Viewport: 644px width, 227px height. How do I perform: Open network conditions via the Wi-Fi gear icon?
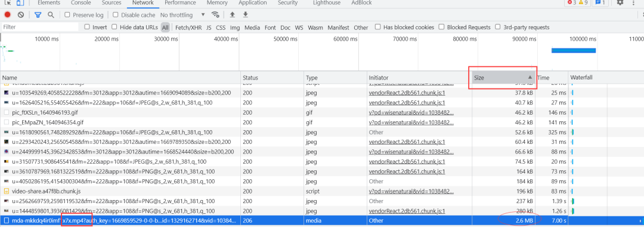(x=215, y=15)
